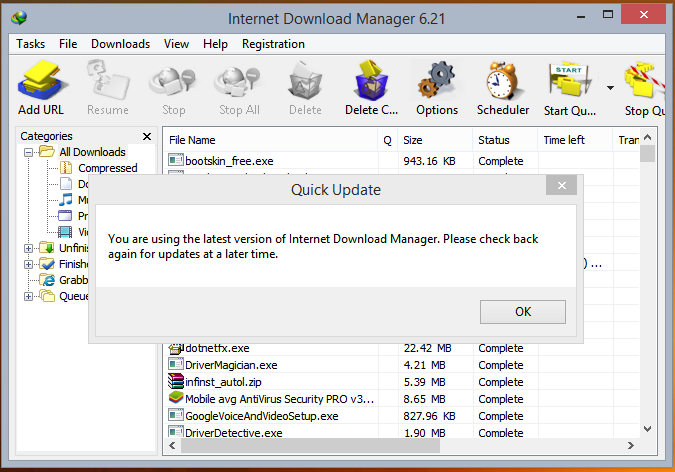Image resolution: width=675 pixels, height=472 pixels.
Task: Click the DriverMagician.exe file icon
Action: [176, 364]
